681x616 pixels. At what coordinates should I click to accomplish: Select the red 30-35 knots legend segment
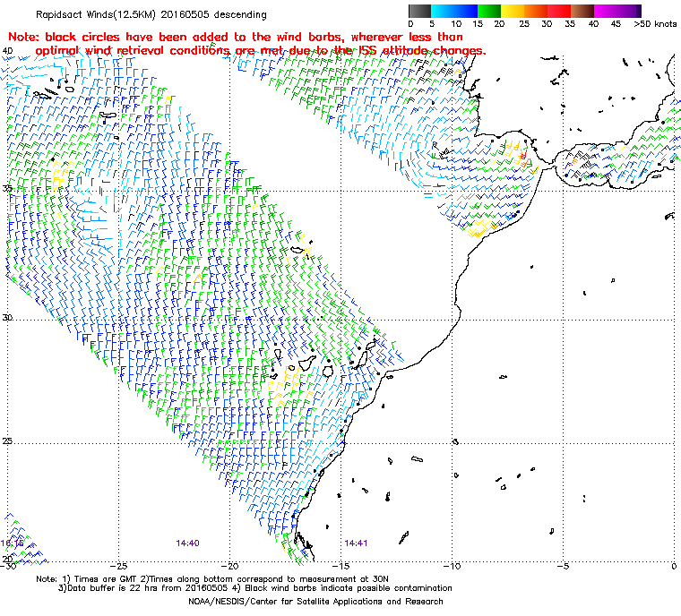[559, 11]
